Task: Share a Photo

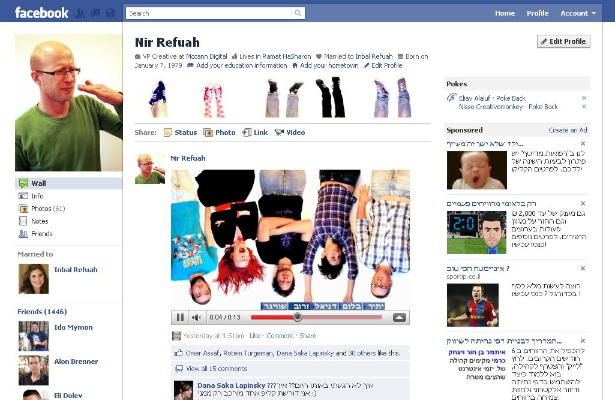Action: 219,133
